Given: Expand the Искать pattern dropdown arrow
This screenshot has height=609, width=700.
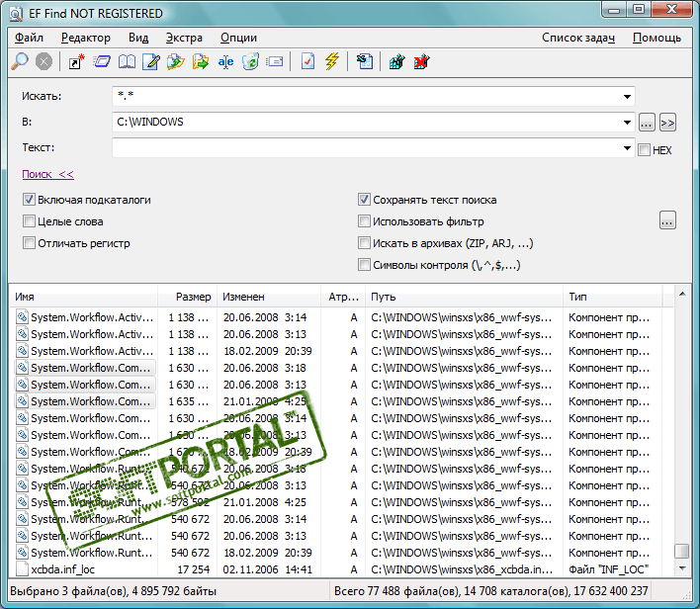Looking at the screenshot, I should [x=627, y=97].
